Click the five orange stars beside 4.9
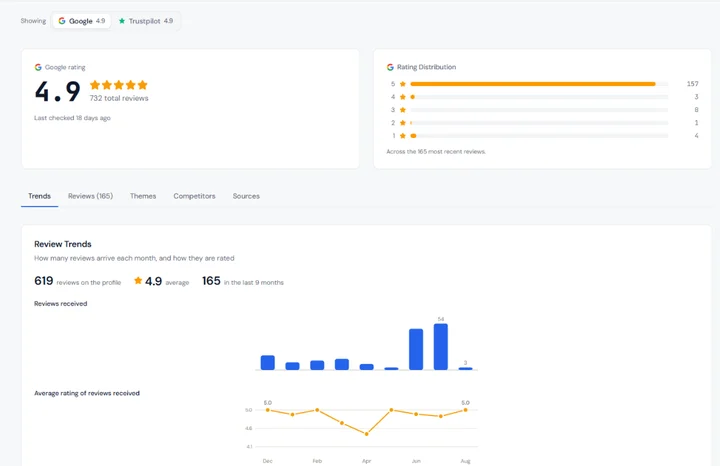This screenshot has height=466, width=720. click(119, 85)
